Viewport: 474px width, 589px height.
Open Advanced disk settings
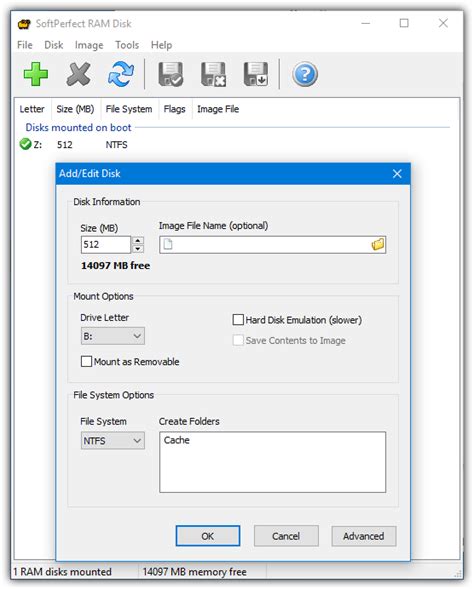coord(364,536)
